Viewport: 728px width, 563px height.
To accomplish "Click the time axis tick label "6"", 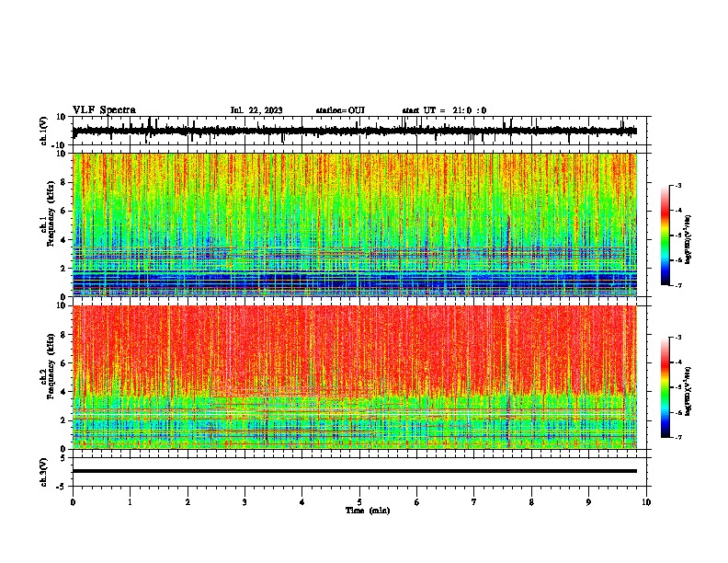I will pos(417,502).
